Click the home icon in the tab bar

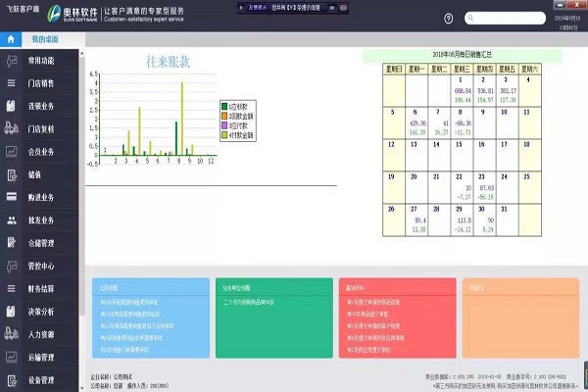10,39
